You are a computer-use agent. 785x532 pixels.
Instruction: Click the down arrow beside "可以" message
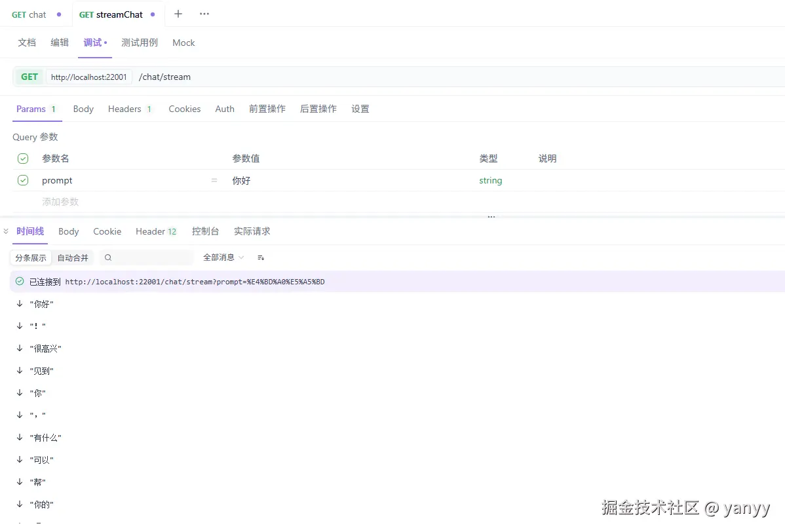(20, 459)
